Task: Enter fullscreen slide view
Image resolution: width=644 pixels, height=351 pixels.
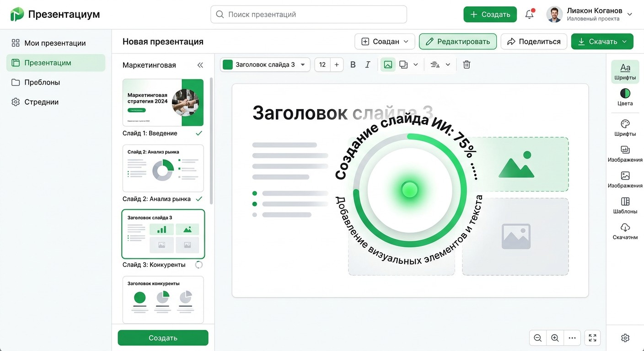Action: [x=592, y=338]
